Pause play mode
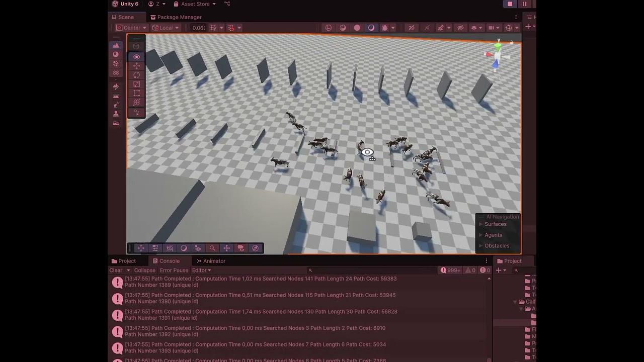This screenshot has height=362, width=644. [x=524, y=4]
